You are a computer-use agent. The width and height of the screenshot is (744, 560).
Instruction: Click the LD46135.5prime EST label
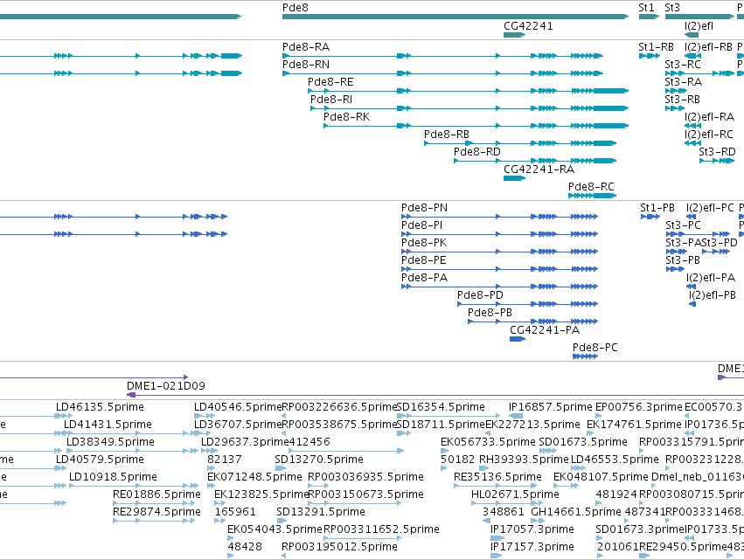pyautogui.click(x=100, y=407)
